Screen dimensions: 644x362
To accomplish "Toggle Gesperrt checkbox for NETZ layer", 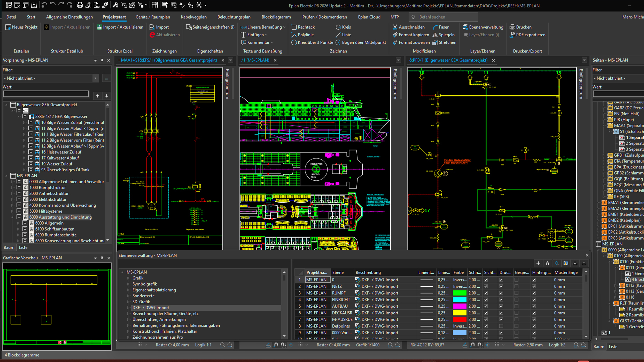I will pos(517,286).
